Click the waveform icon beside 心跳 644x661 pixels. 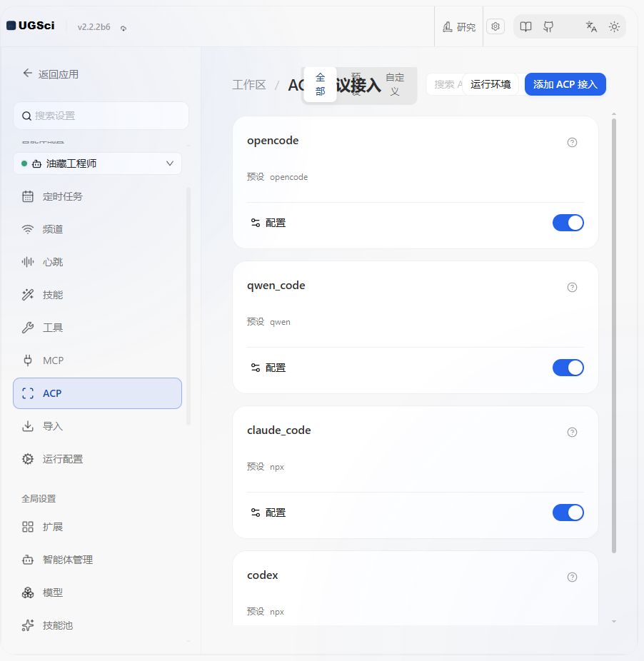tap(28, 262)
